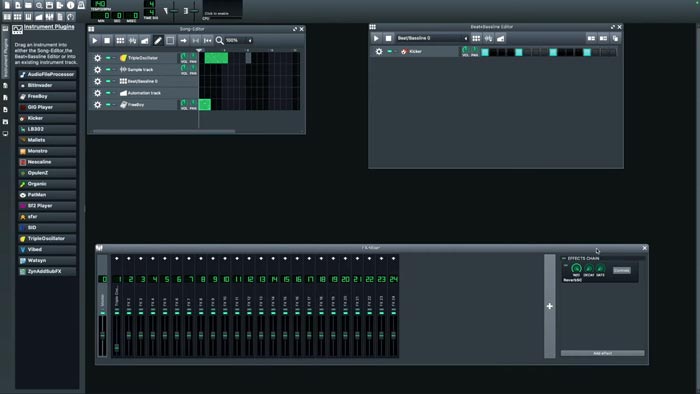Play the song in Song-Editor
The width and height of the screenshot is (700, 394).
pos(95,41)
